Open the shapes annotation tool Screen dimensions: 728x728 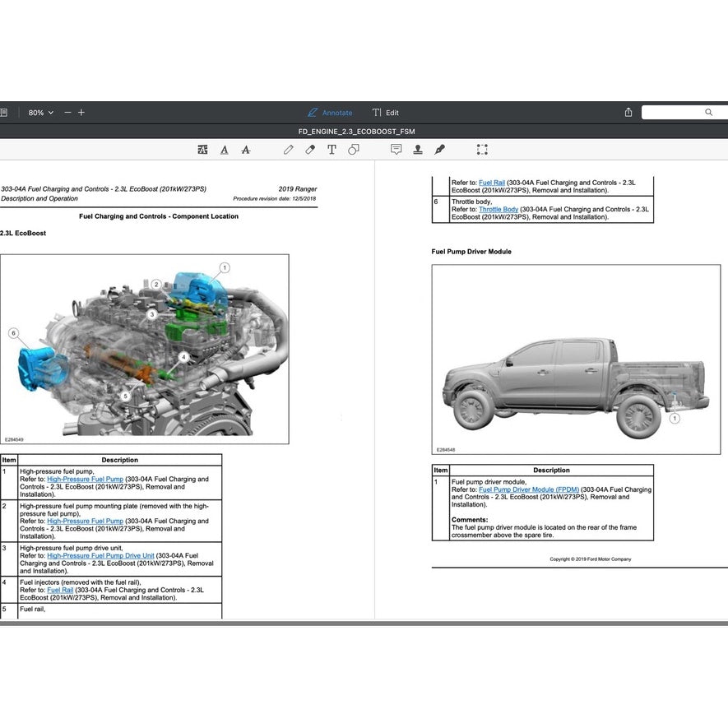pos(354,150)
